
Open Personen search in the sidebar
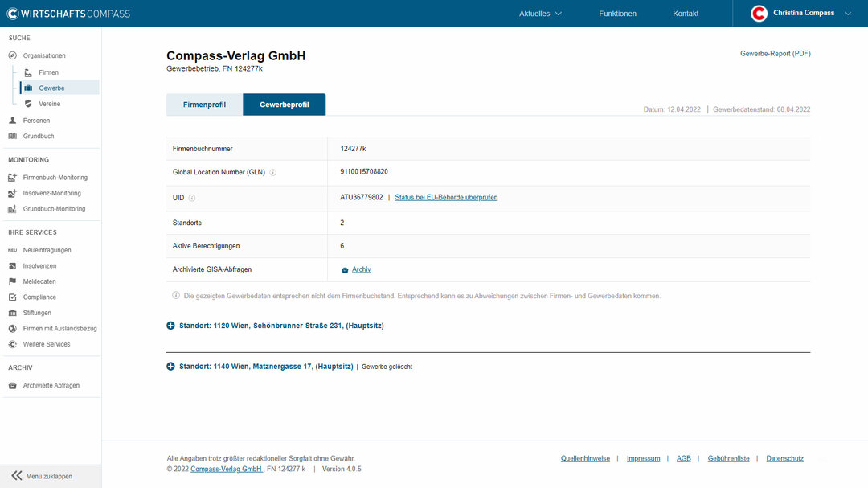[x=36, y=121]
